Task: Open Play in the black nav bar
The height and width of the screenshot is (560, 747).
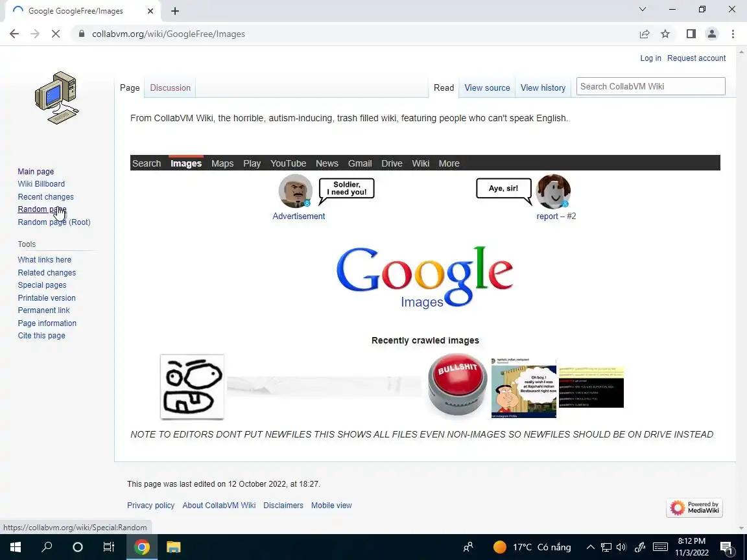Action: [x=252, y=163]
